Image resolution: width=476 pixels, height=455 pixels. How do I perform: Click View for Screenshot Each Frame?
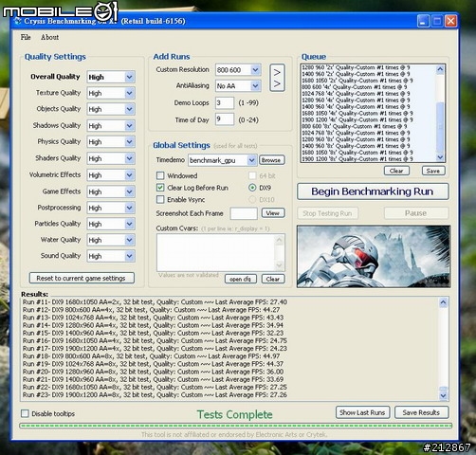(273, 213)
